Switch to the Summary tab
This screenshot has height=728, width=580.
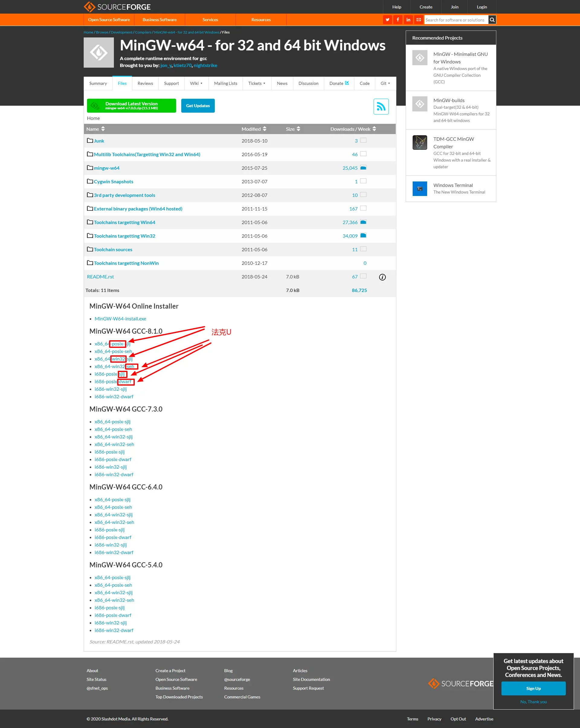(x=98, y=83)
